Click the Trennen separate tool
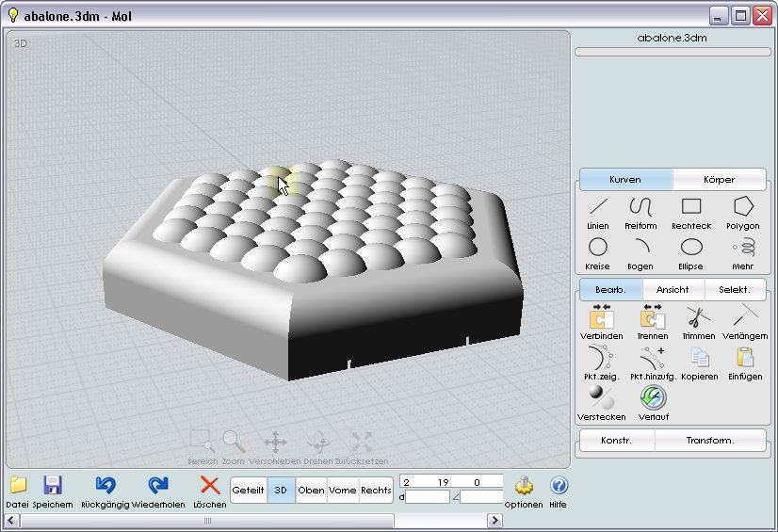 (x=653, y=323)
